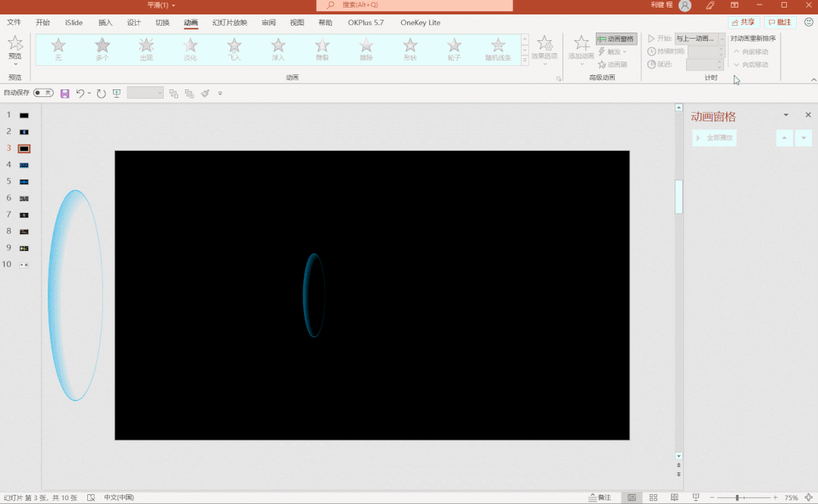Viewport: 818px width, 504px height.
Task: Open the 文件 file menu
Action: point(14,23)
